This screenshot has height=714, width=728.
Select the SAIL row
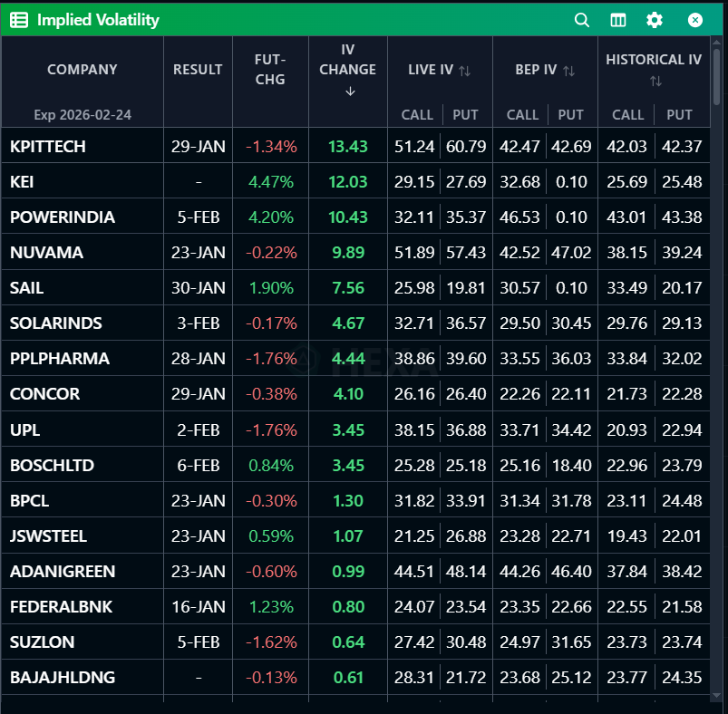355,287
